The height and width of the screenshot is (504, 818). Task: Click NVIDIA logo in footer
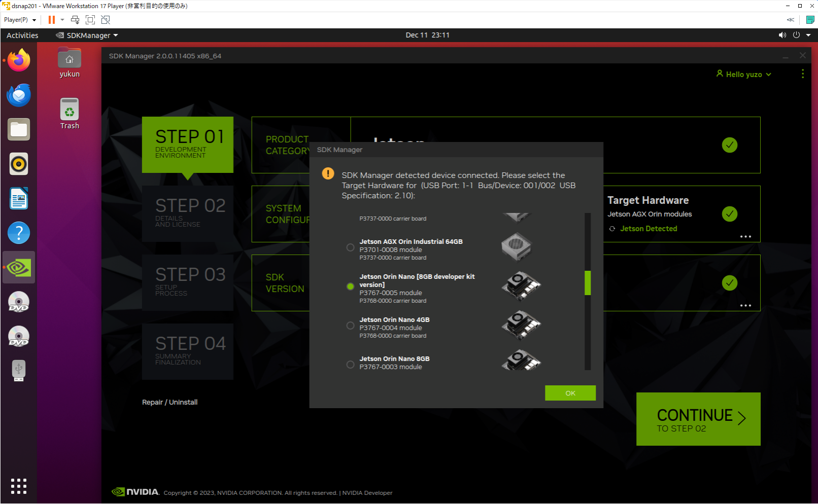[135, 492]
